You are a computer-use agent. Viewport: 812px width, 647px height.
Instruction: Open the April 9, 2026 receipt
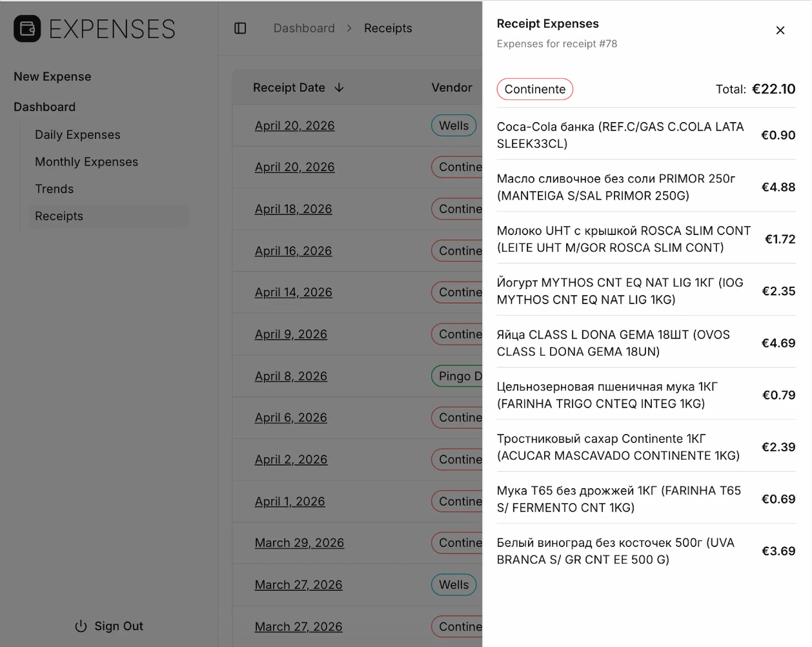tap(291, 334)
